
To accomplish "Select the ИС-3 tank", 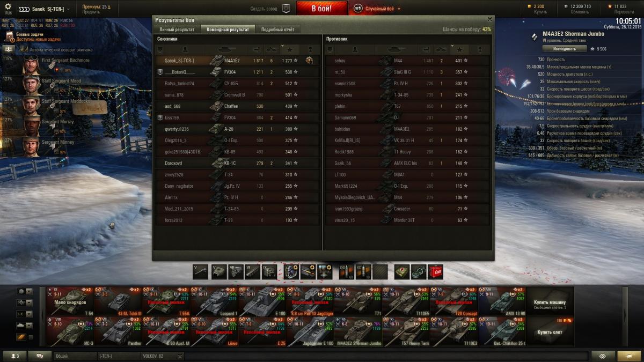I will click(70, 332).
